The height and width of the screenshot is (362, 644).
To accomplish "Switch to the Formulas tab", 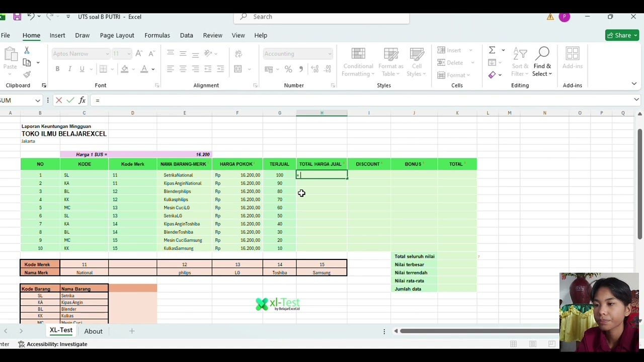I will [x=157, y=35].
